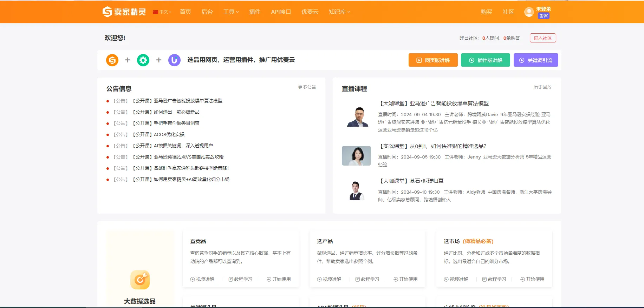Open 视频讲解 for 查竞品
This screenshot has height=308, width=644.
[202, 279]
